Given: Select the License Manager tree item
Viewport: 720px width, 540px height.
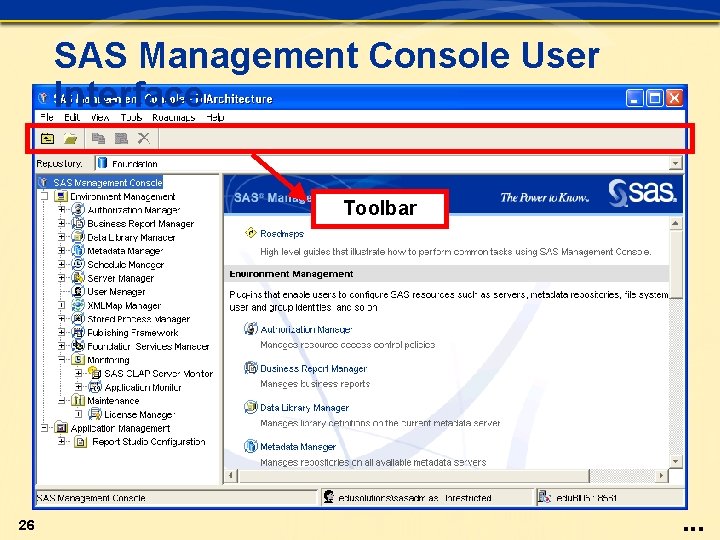Looking at the screenshot, I should tap(140, 414).
